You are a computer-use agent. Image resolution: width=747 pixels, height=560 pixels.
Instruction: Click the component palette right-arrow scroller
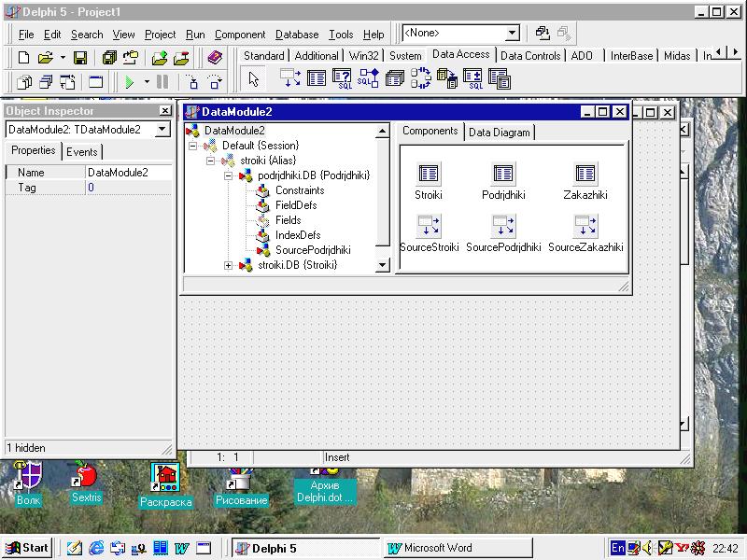pyautogui.click(x=735, y=52)
